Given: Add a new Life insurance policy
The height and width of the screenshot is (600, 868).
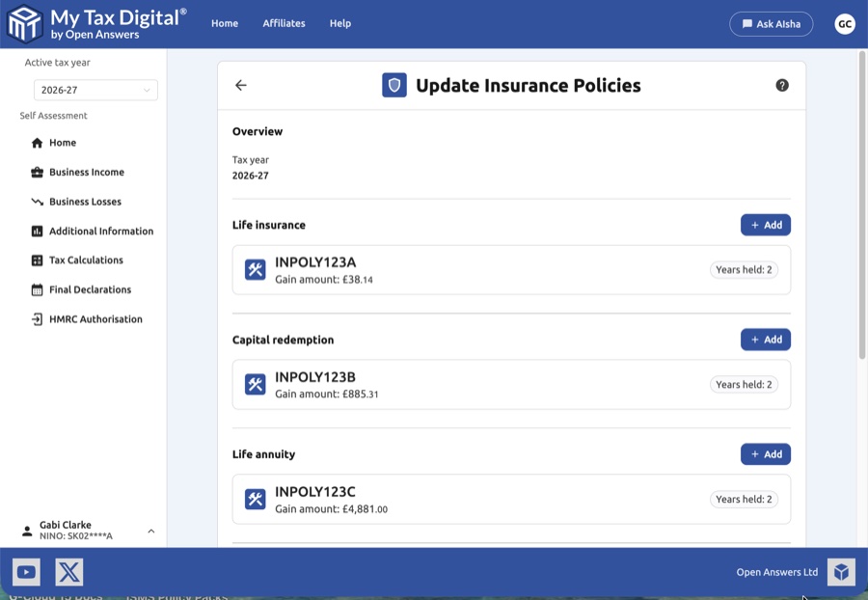Looking at the screenshot, I should coord(765,224).
